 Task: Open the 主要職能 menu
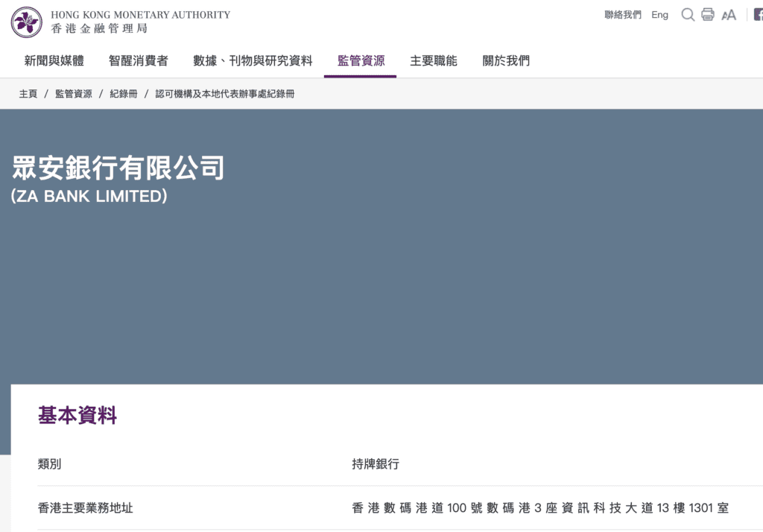click(x=433, y=61)
